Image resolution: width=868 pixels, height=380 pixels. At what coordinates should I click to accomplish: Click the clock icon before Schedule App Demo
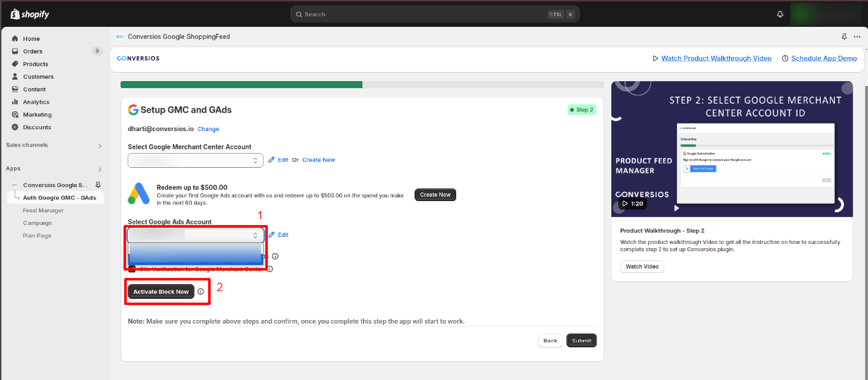(x=786, y=59)
